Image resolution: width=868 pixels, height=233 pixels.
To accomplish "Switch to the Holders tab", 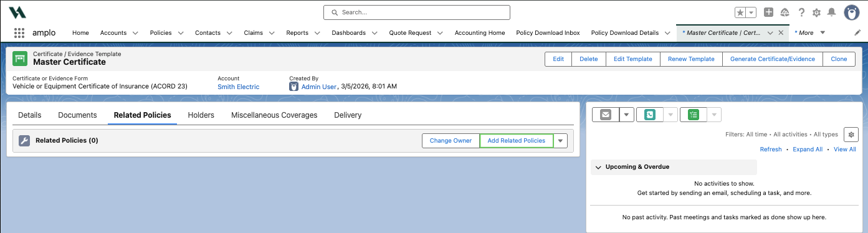I will [201, 115].
